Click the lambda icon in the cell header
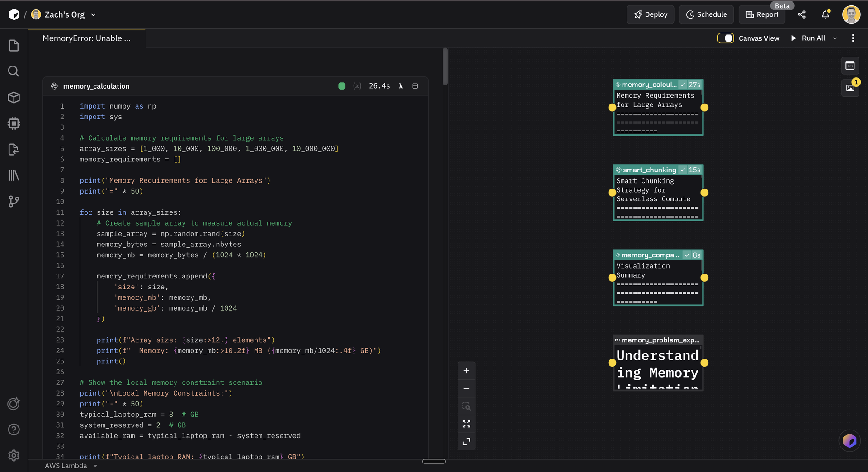868x472 pixels. [401, 86]
